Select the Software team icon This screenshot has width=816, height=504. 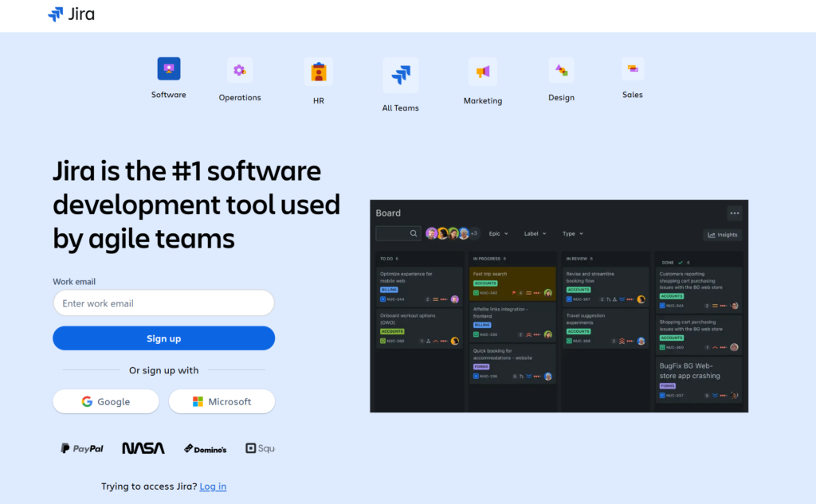point(169,69)
